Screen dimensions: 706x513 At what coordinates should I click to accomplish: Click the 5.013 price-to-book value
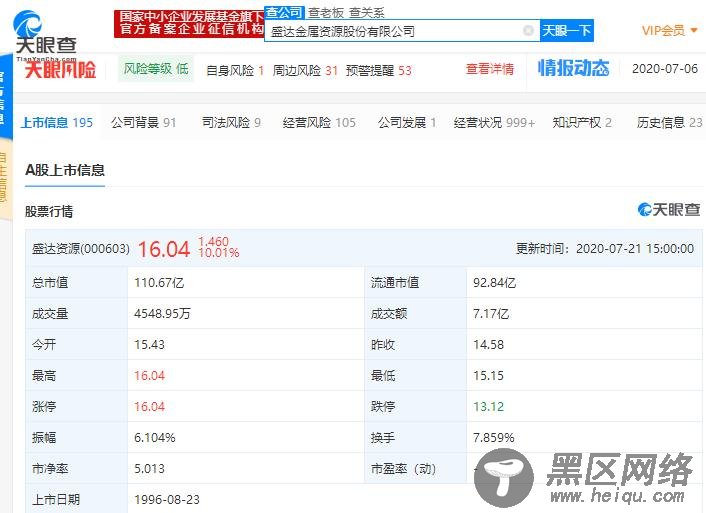[x=149, y=469]
